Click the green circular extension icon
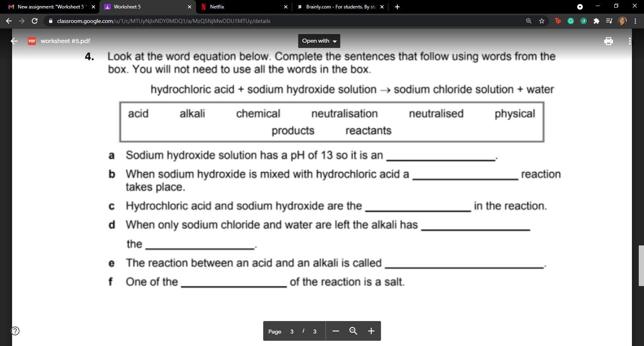This screenshot has height=346, width=644. pos(584,21)
